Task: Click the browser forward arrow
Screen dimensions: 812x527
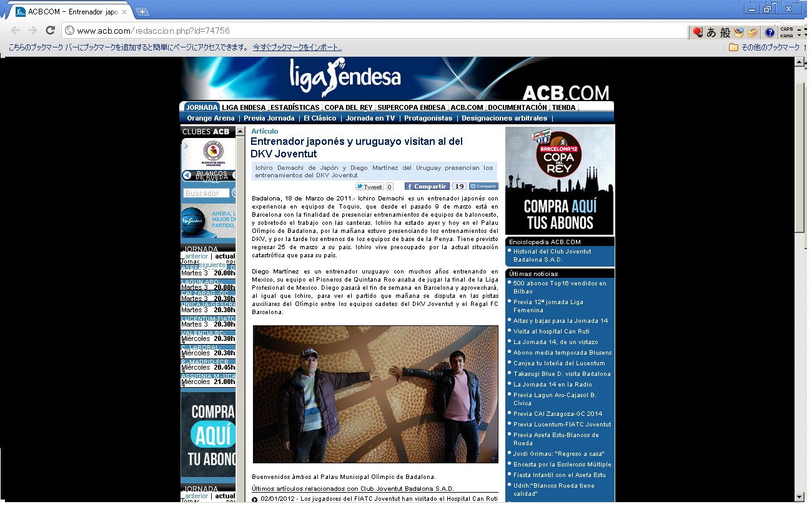Action: pos(33,31)
